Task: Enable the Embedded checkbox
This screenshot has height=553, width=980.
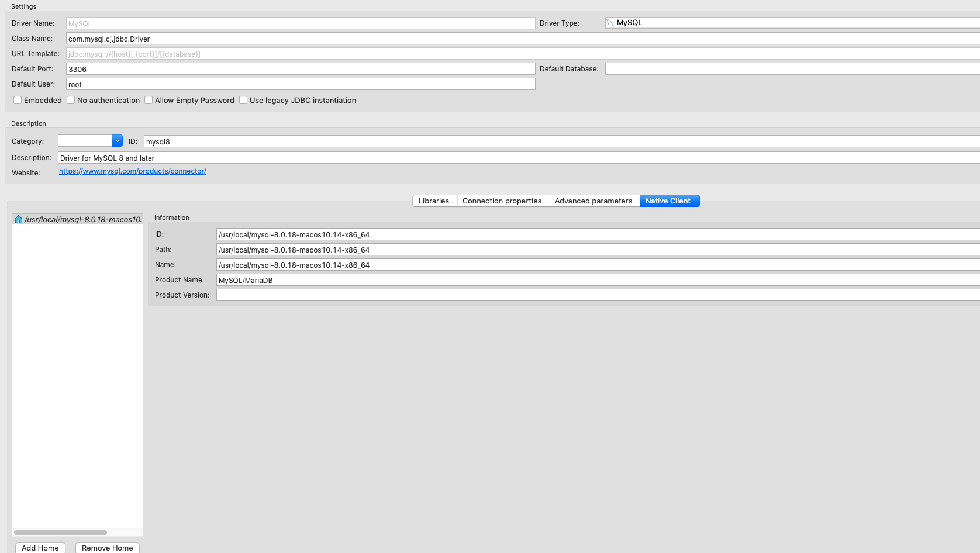Action: (x=18, y=100)
